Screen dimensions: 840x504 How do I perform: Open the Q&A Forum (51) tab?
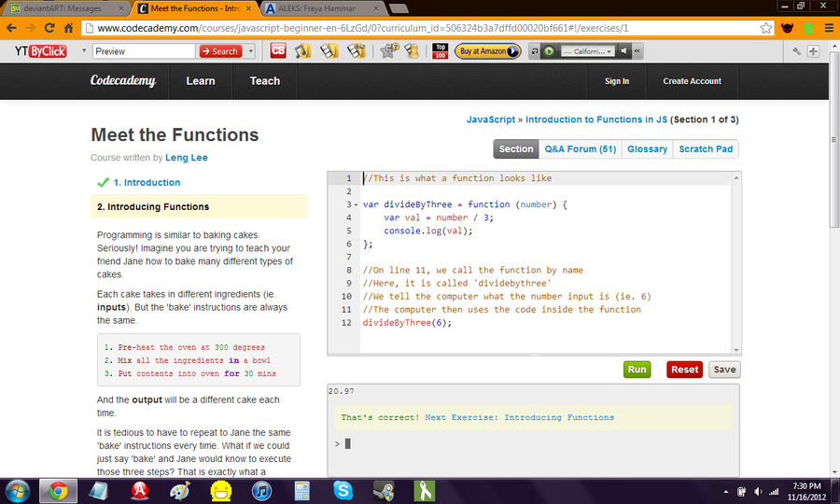[x=581, y=149]
